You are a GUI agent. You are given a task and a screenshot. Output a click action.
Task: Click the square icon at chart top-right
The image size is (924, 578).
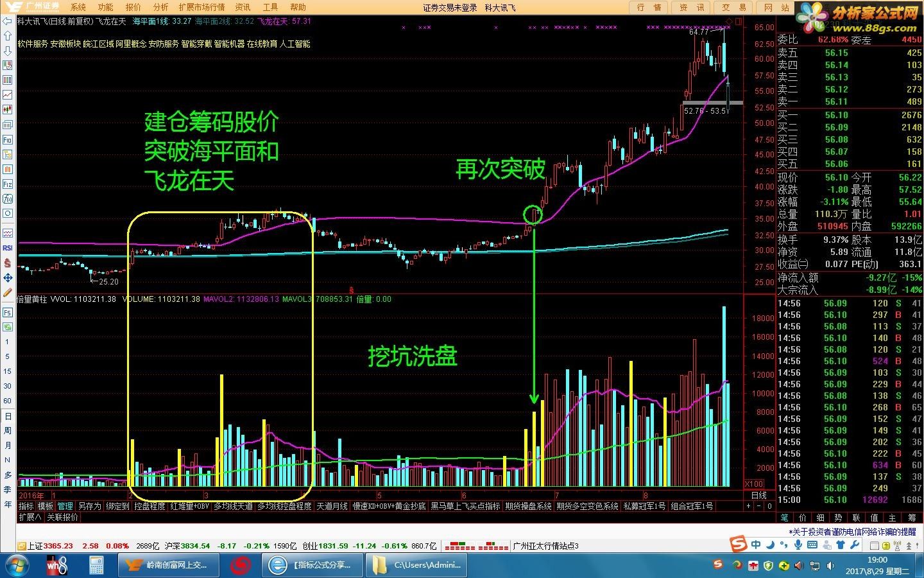tap(738, 22)
